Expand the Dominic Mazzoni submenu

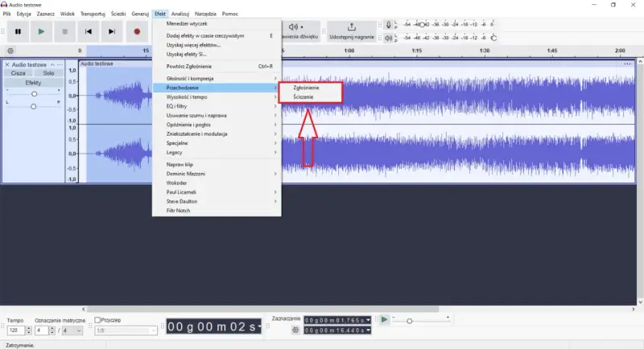tap(217, 174)
